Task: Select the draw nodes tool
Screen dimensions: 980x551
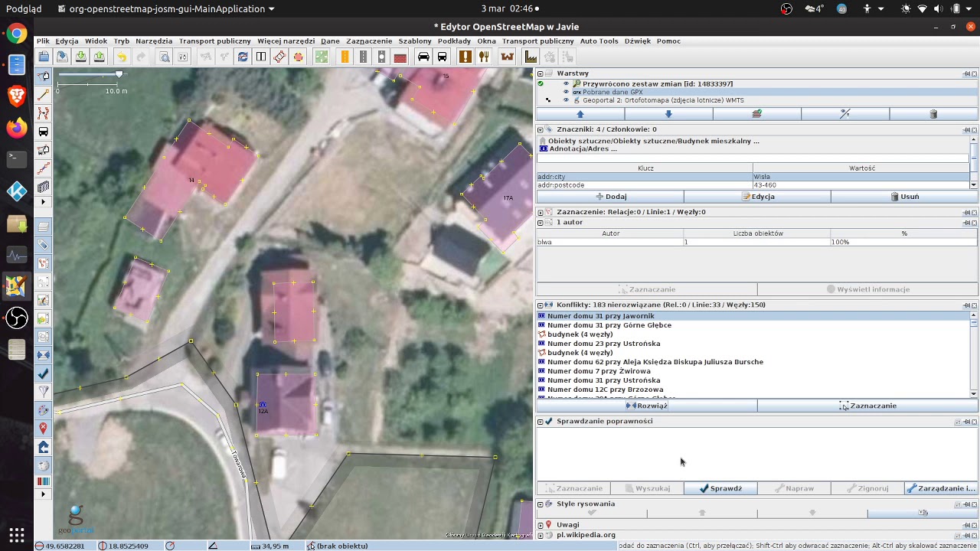Action: (43, 95)
